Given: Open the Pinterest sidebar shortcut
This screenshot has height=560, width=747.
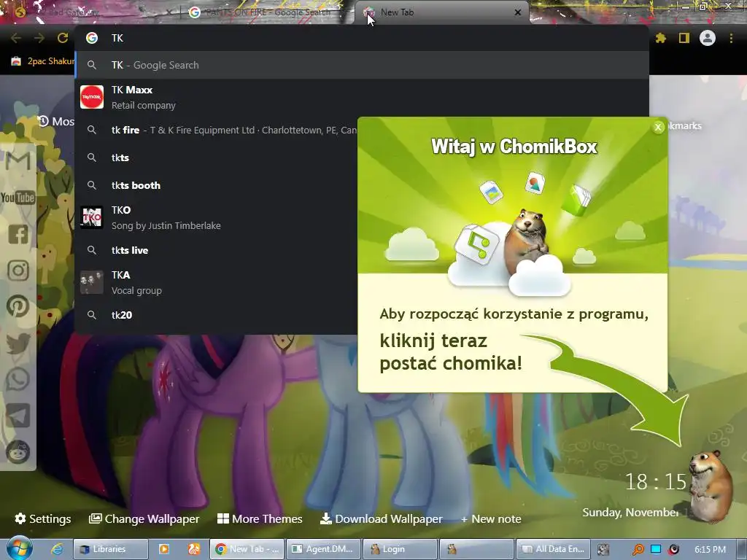Looking at the screenshot, I should click(18, 306).
